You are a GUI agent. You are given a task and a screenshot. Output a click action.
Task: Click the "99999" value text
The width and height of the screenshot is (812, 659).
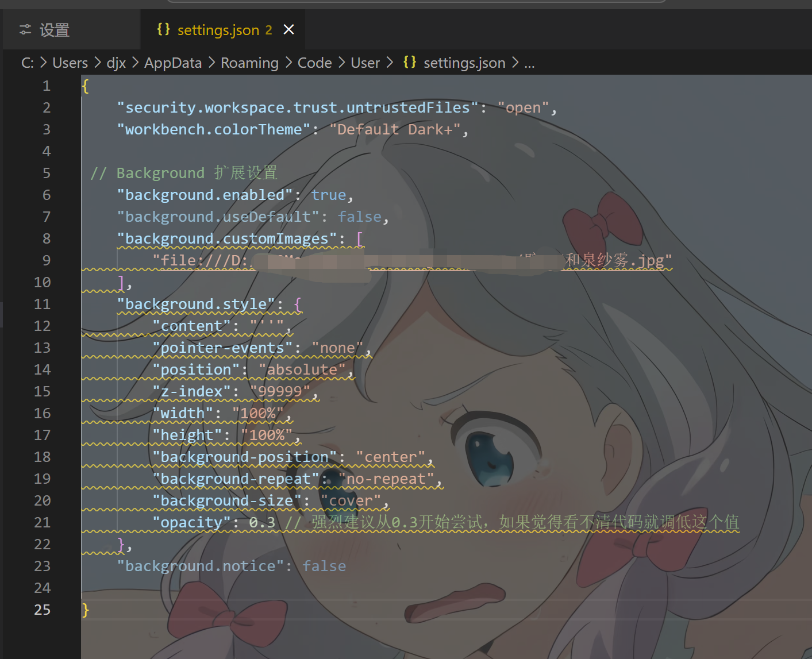280,392
